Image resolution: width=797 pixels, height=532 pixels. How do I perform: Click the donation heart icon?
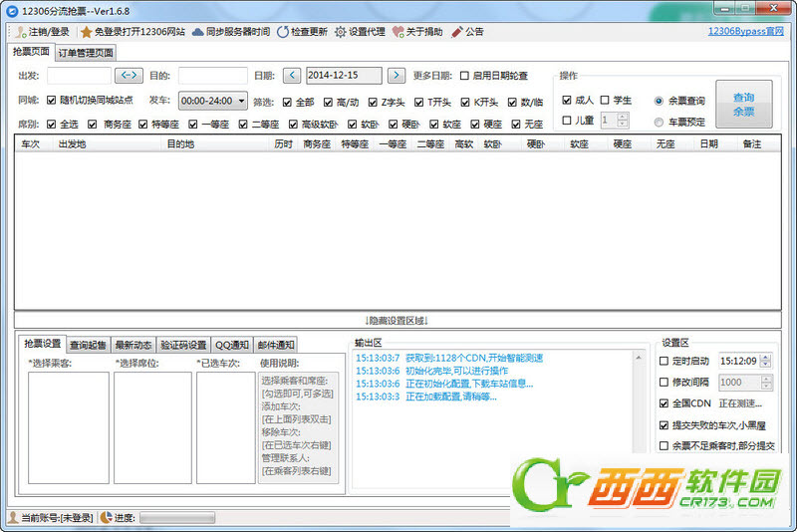[398, 32]
